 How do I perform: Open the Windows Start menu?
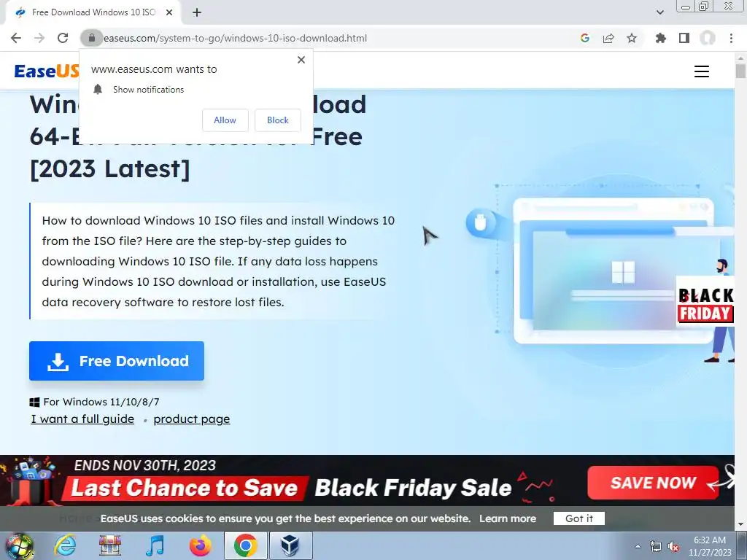click(x=20, y=546)
